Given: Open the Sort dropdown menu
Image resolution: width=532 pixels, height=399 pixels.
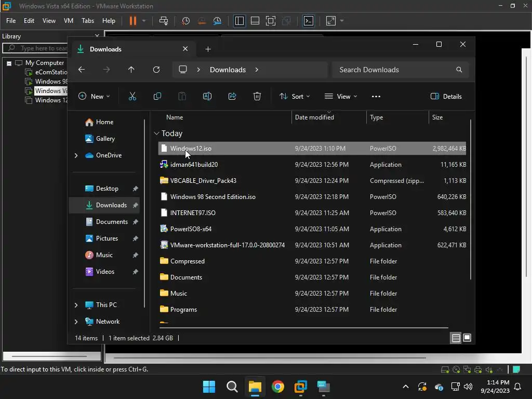Looking at the screenshot, I should (294, 96).
